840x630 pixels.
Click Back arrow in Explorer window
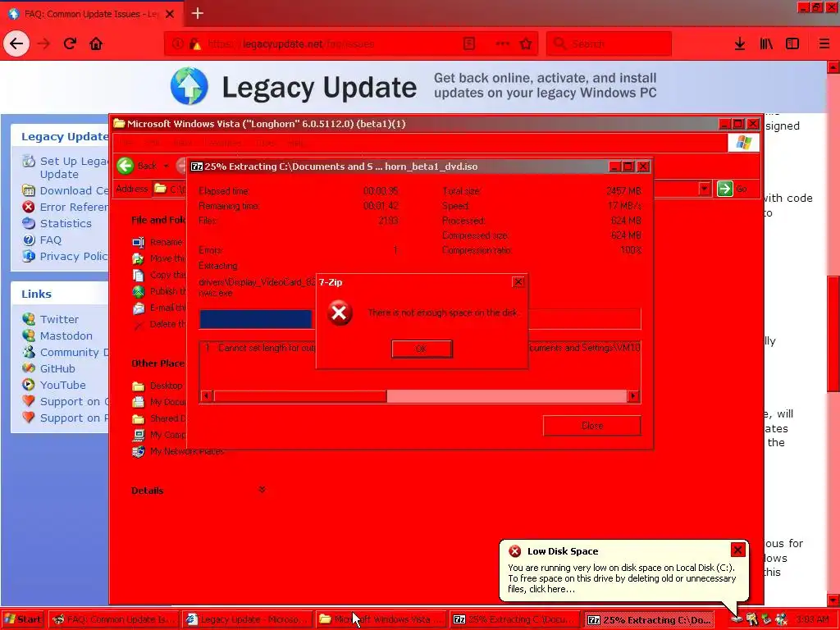point(126,166)
